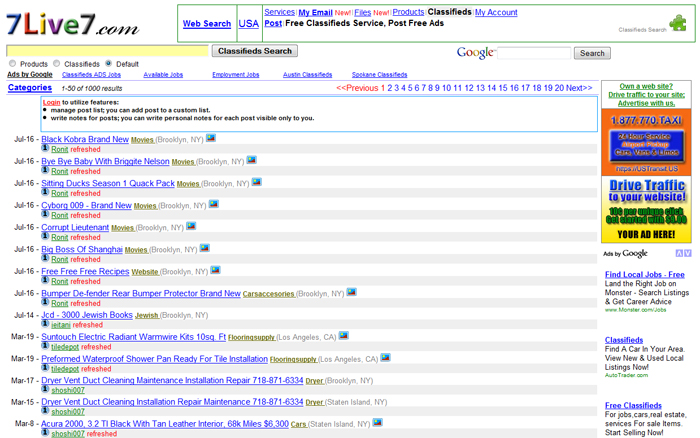Click the image icon for Cyborg 009 - Brand New
This screenshot has height=438, width=700.
(214, 204)
